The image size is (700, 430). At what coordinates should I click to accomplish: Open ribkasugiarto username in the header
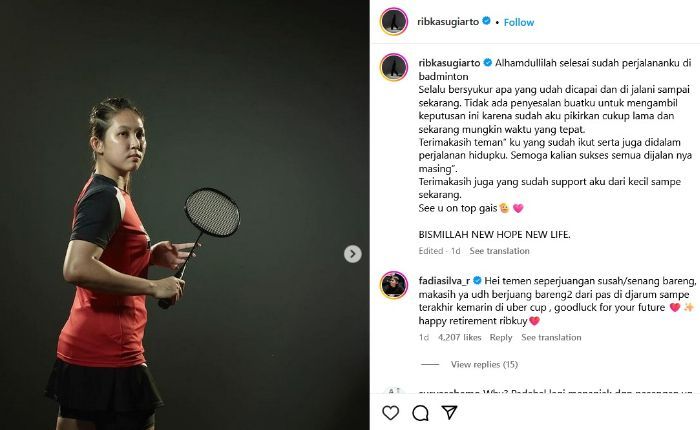pyautogui.click(x=448, y=21)
